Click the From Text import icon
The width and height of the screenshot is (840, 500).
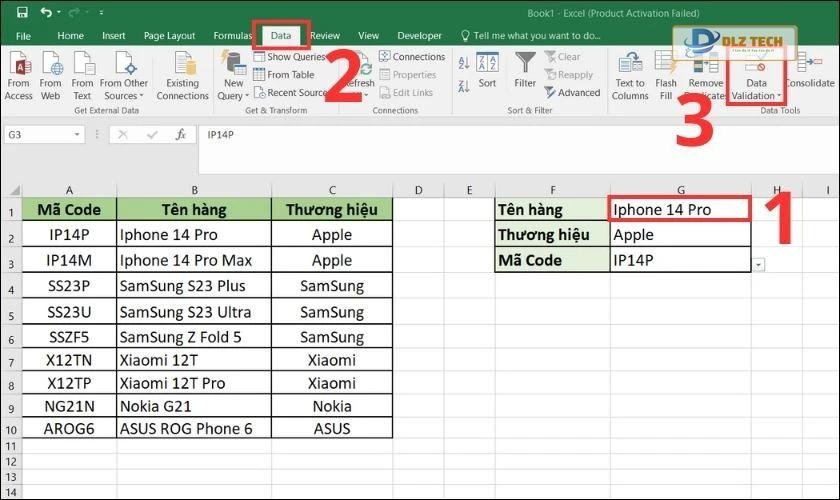[x=82, y=70]
